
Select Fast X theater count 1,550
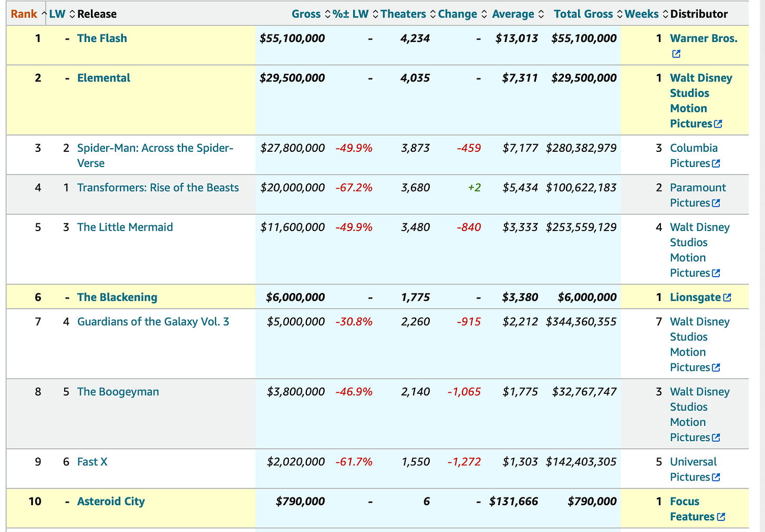click(x=416, y=462)
